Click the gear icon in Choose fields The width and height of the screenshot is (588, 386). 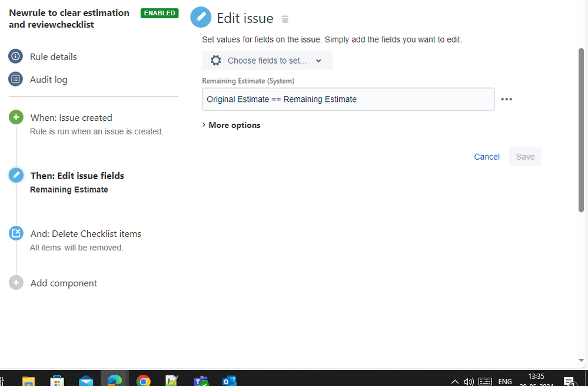click(215, 61)
